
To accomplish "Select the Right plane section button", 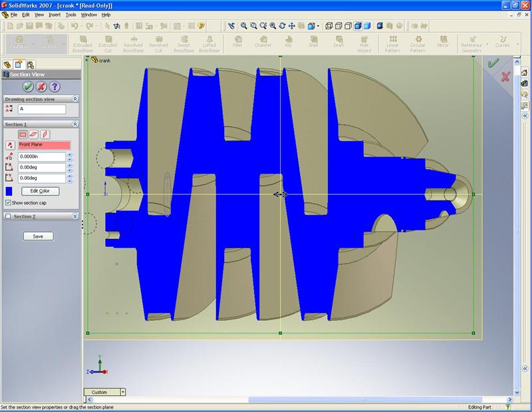I will [x=45, y=134].
